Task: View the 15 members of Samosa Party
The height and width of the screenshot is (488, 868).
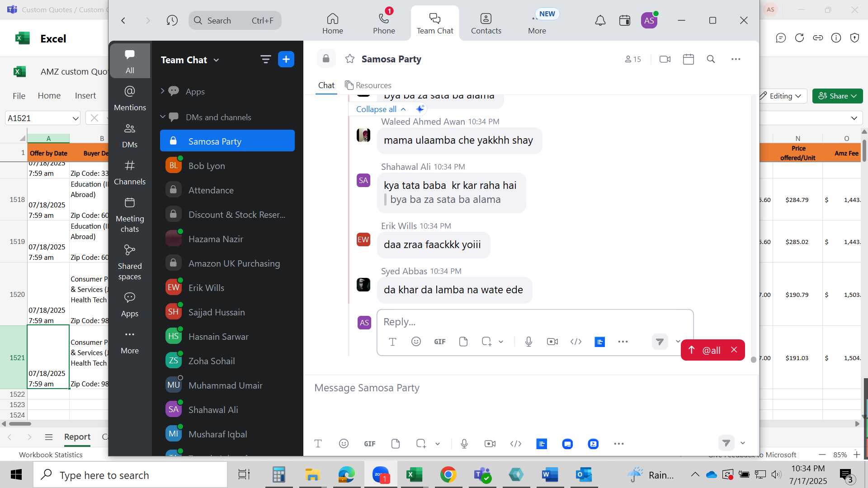Action: click(x=633, y=59)
